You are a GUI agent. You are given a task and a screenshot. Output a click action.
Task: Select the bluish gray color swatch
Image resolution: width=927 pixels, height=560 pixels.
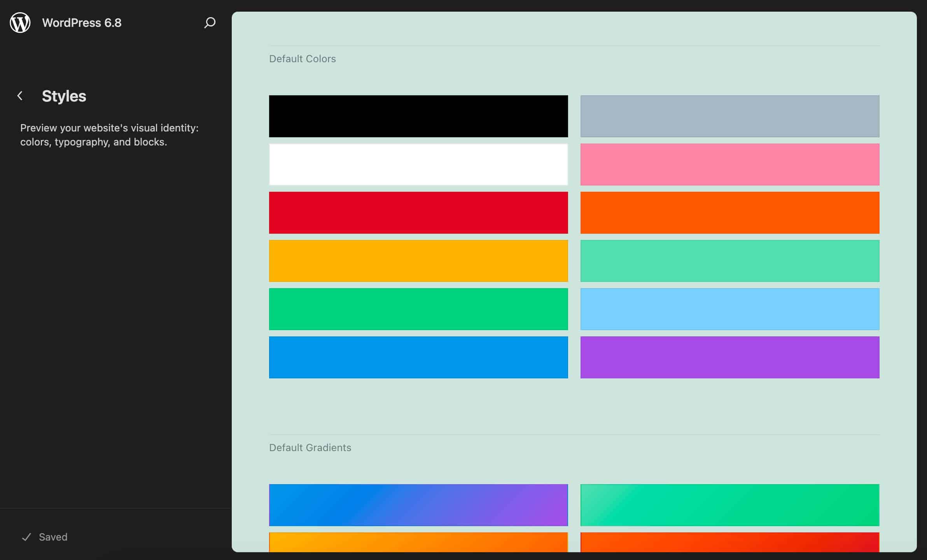point(729,116)
